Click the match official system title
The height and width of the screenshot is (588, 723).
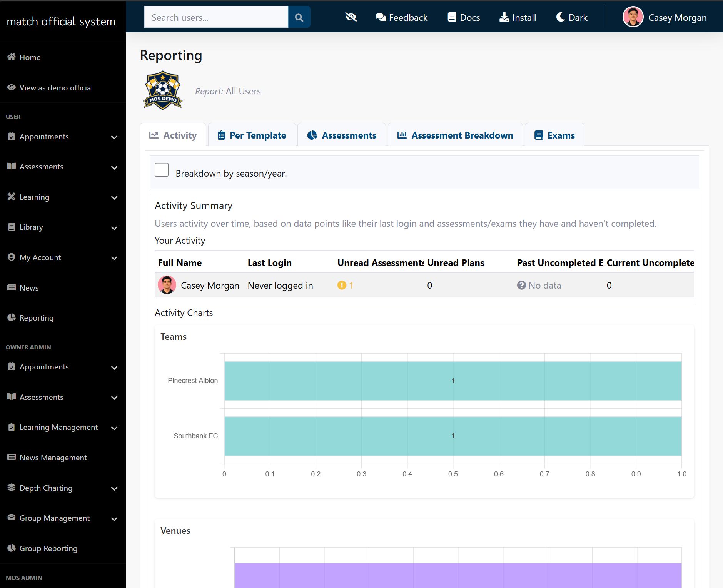[x=61, y=21]
